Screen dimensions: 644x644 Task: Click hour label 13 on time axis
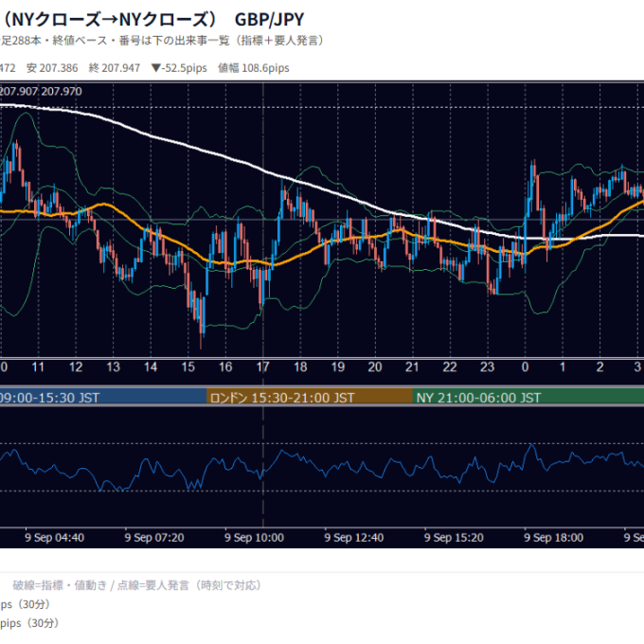coord(114,367)
